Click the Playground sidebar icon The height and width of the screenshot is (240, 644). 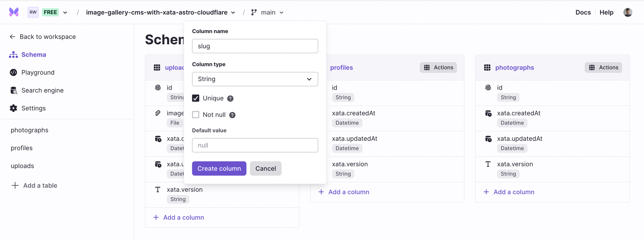pos(14,72)
